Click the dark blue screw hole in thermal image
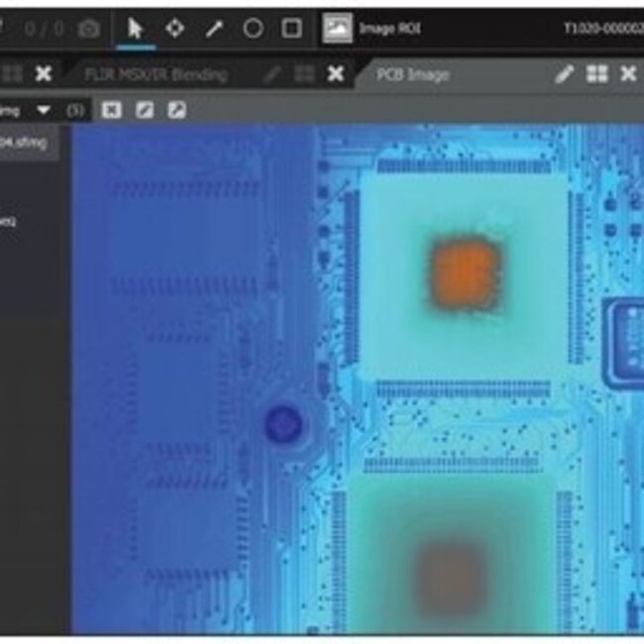 283,424
